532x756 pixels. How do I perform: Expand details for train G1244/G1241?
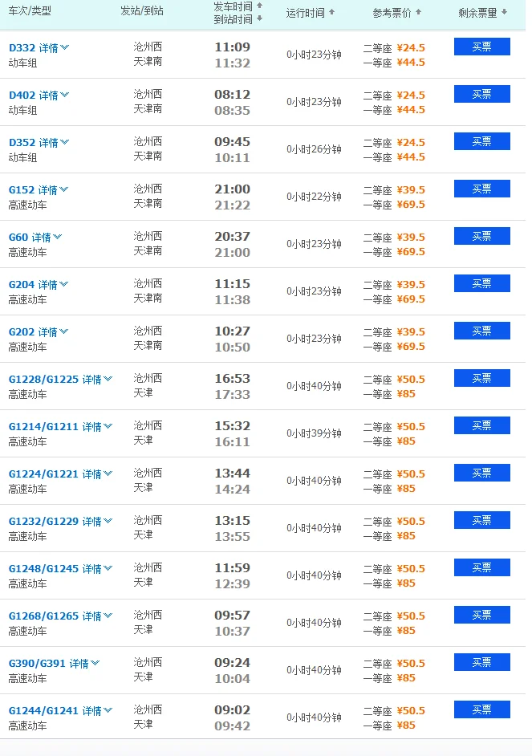[x=94, y=709]
